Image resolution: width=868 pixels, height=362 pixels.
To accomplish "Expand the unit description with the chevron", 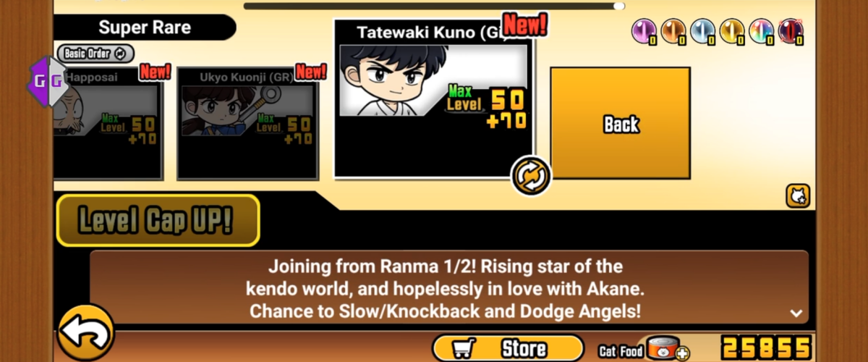I will coord(796,313).
